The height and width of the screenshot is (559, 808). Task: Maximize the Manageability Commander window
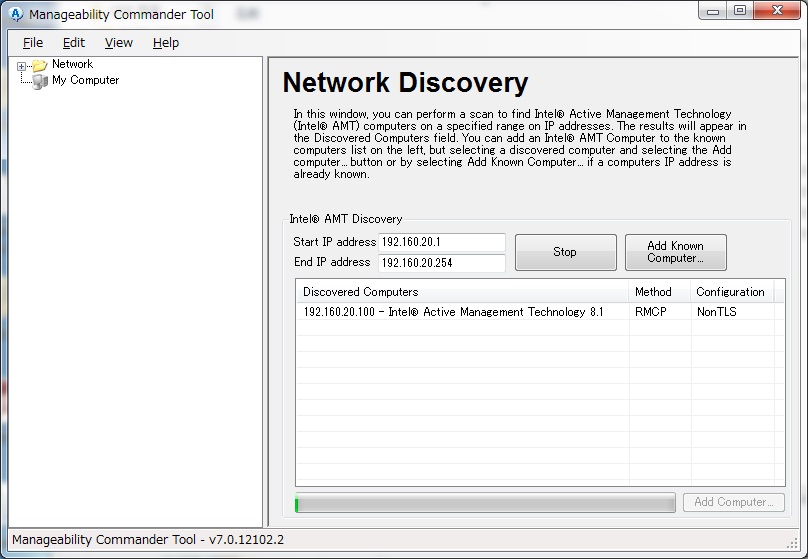[740, 11]
